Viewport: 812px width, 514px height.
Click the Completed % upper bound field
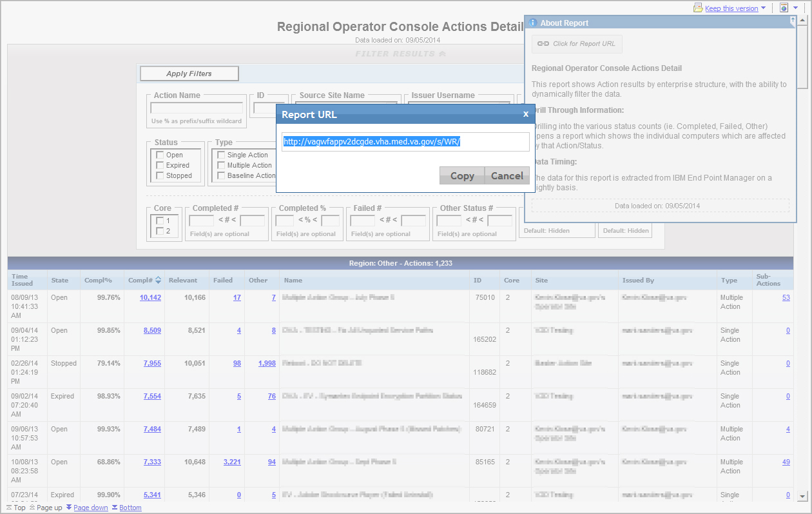(330, 221)
